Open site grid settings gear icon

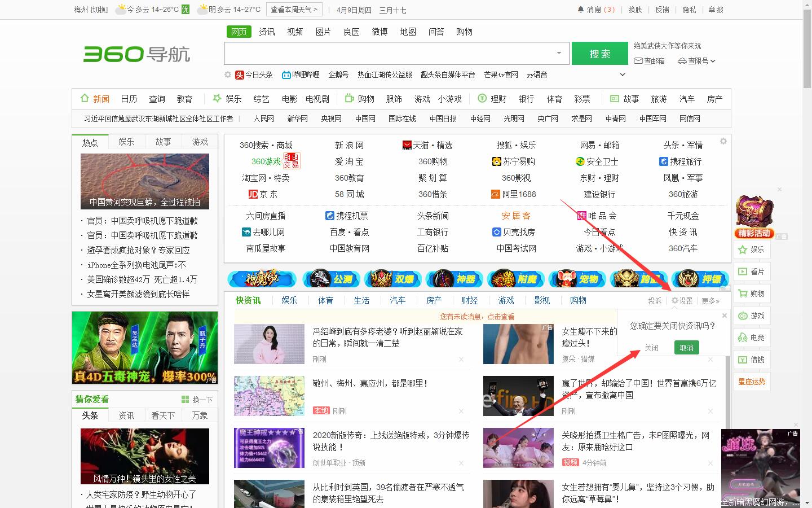click(723, 141)
